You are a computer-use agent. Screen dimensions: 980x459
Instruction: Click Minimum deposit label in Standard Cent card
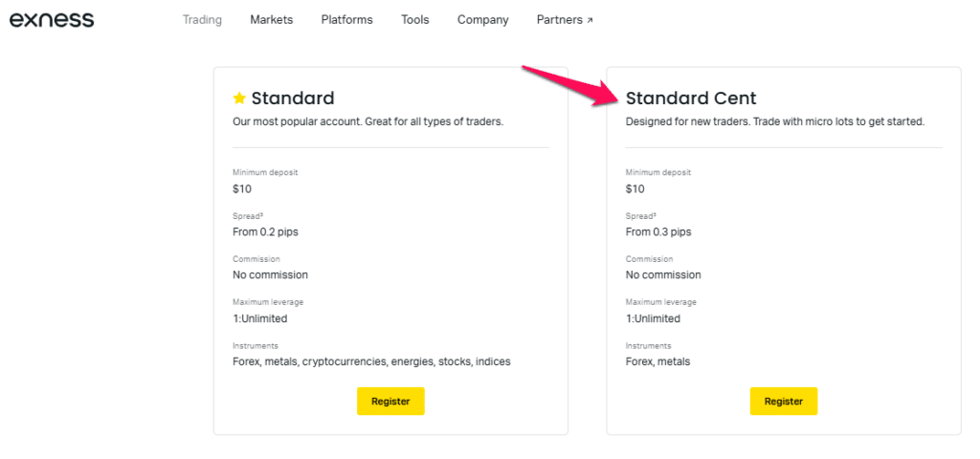pos(658,173)
